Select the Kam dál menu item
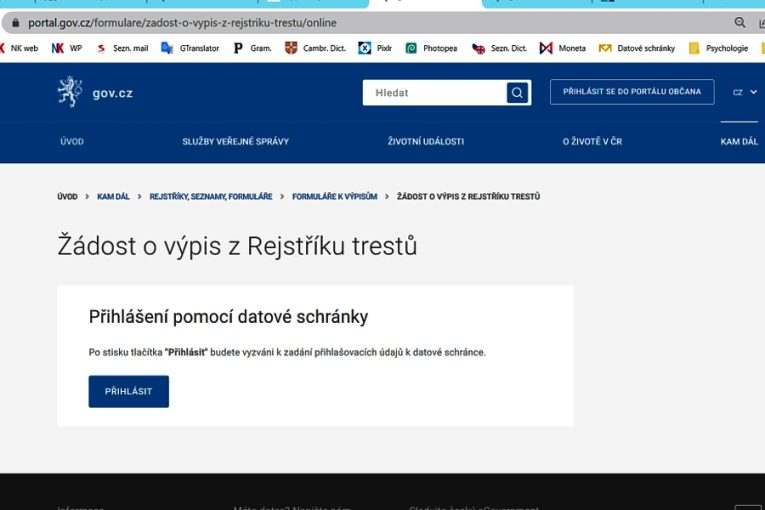This screenshot has height=510, width=765. pos(739,142)
